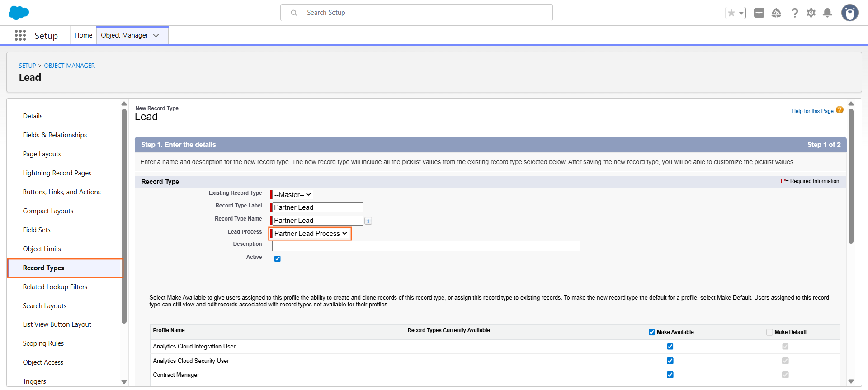This screenshot has width=868, height=390.
Task: Click the SETUP breadcrumb link
Action: [27, 66]
